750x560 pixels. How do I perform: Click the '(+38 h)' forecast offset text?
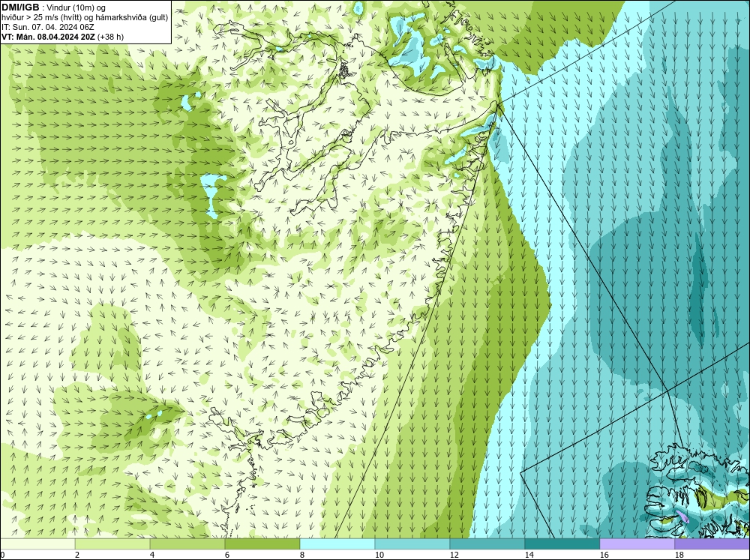click(x=111, y=37)
